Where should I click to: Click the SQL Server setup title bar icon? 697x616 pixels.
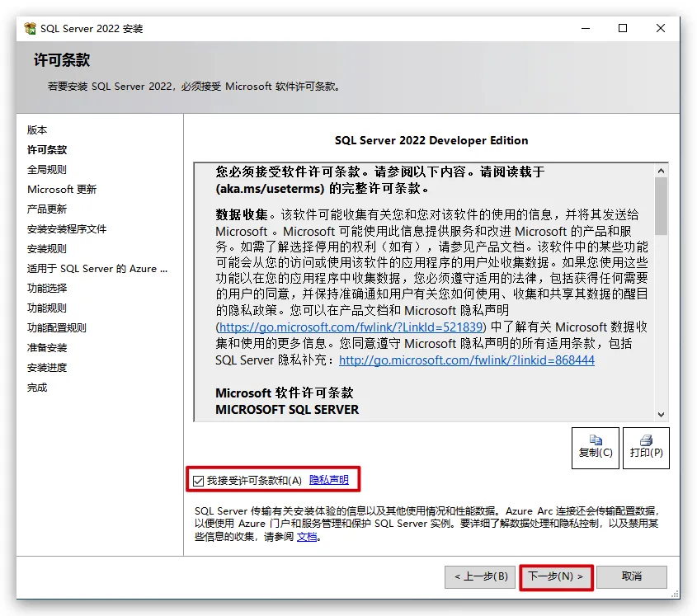[31, 28]
